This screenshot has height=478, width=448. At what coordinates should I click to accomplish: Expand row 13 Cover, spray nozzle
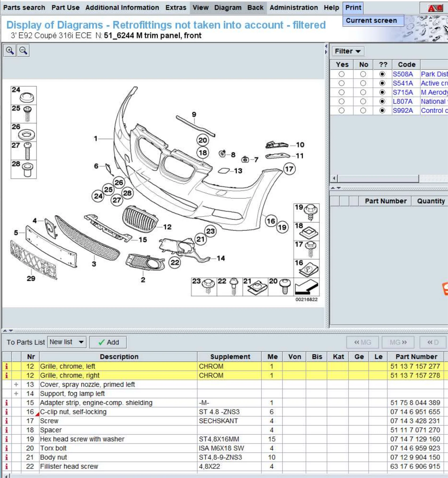(x=16, y=384)
